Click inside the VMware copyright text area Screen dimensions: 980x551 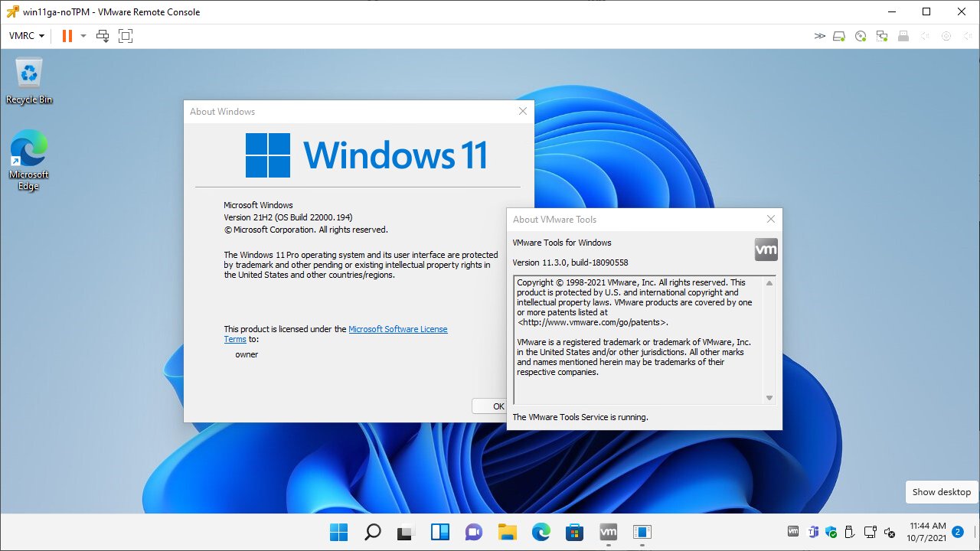pyautogui.click(x=639, y=340)
